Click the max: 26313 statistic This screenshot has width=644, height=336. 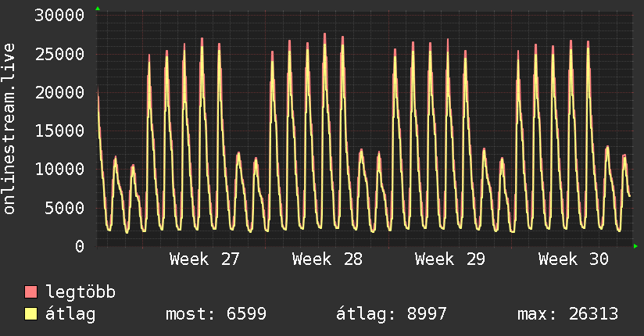coord(567,314)
